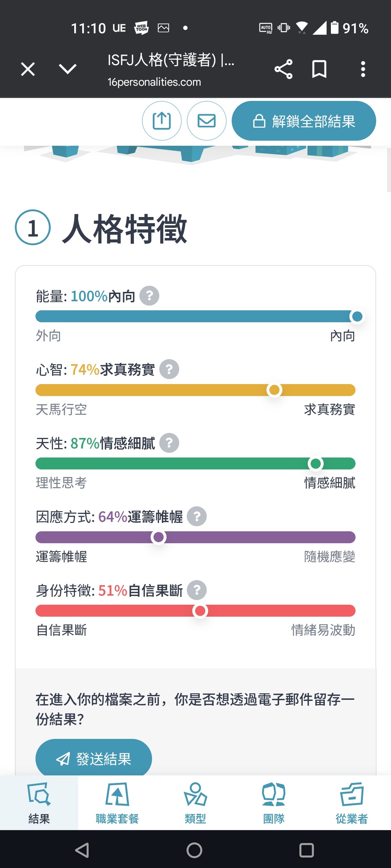Image resolution: width=391 pixels, height=868 pixels.
Task: Expand the browser tab chevron menu
Action: point(68,69)
